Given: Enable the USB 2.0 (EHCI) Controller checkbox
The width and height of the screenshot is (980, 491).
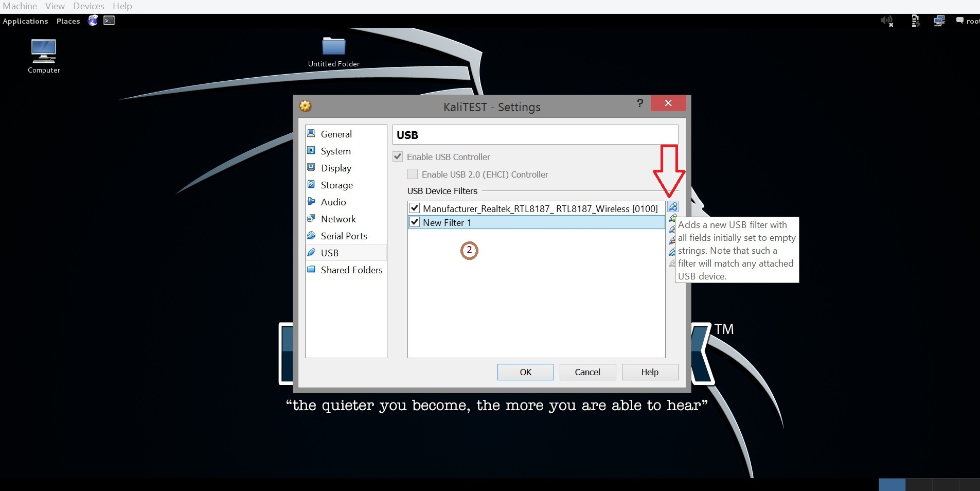Looking at the screenshot, I should point(413,174).
